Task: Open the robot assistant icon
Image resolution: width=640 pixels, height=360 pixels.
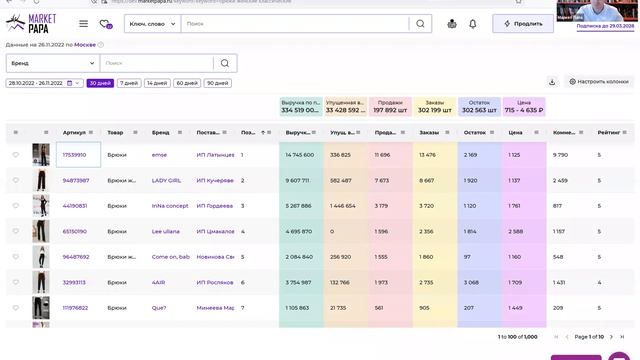Action: pos(452,24)
